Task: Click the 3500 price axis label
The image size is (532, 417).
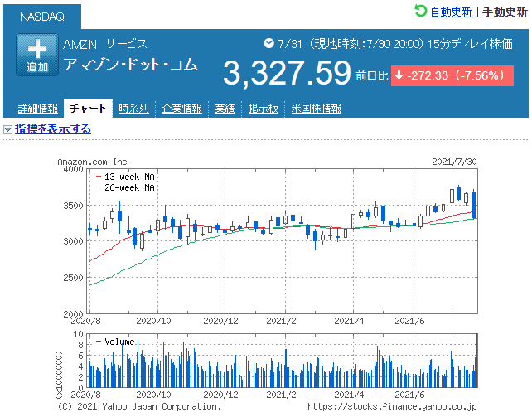Action: (x=73, y=206)
